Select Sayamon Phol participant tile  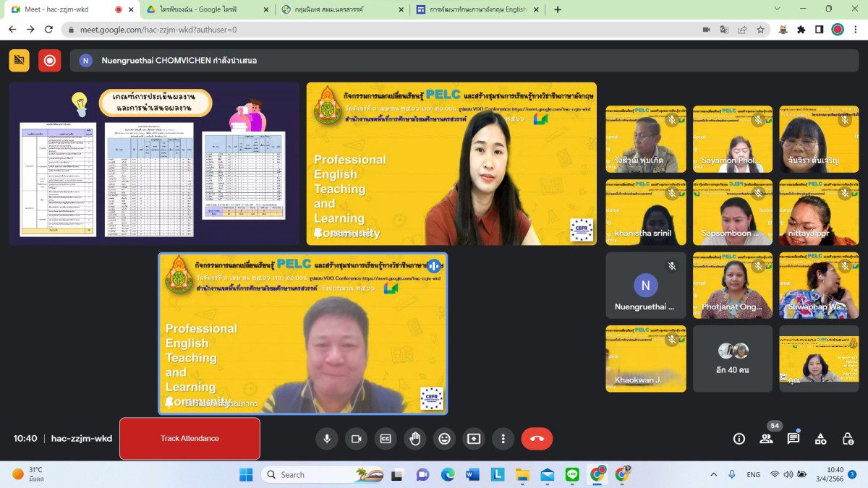[x=733, y=140]
